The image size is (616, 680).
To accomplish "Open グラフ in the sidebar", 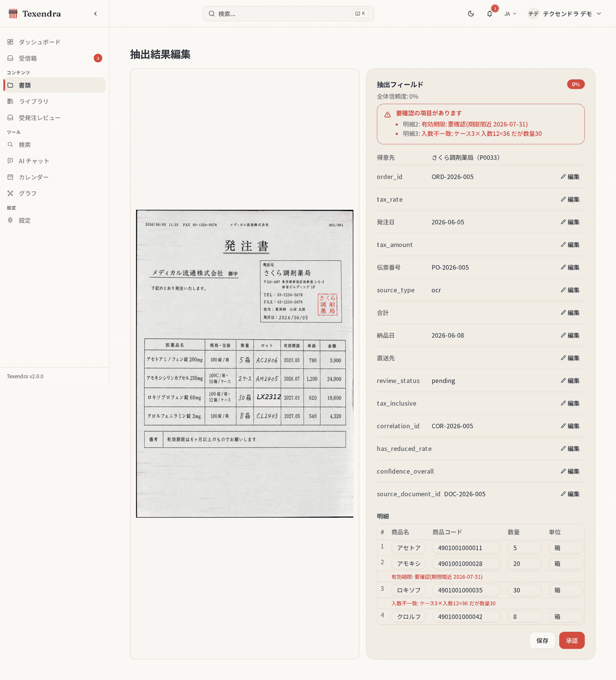I will click(x=54, y=193).
